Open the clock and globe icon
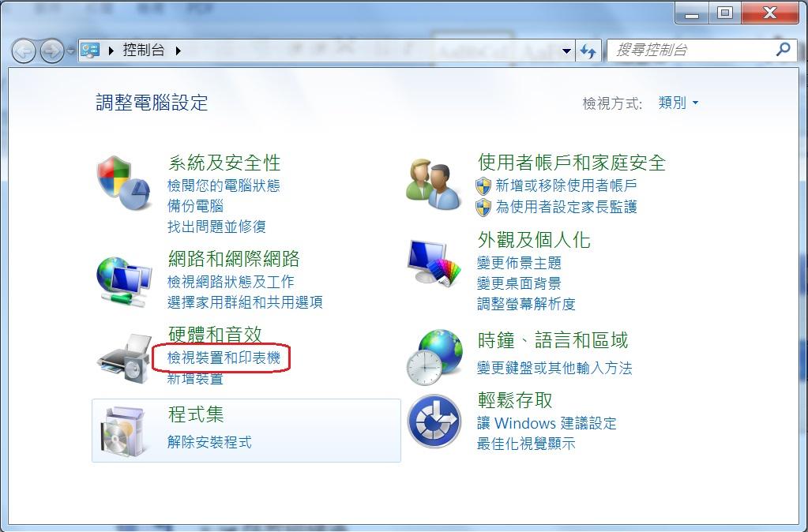 point(434,358)
